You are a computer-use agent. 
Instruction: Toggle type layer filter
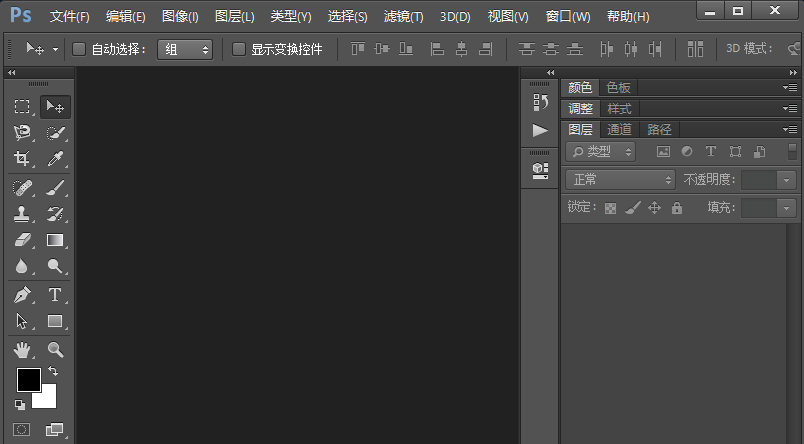[711, 151]
